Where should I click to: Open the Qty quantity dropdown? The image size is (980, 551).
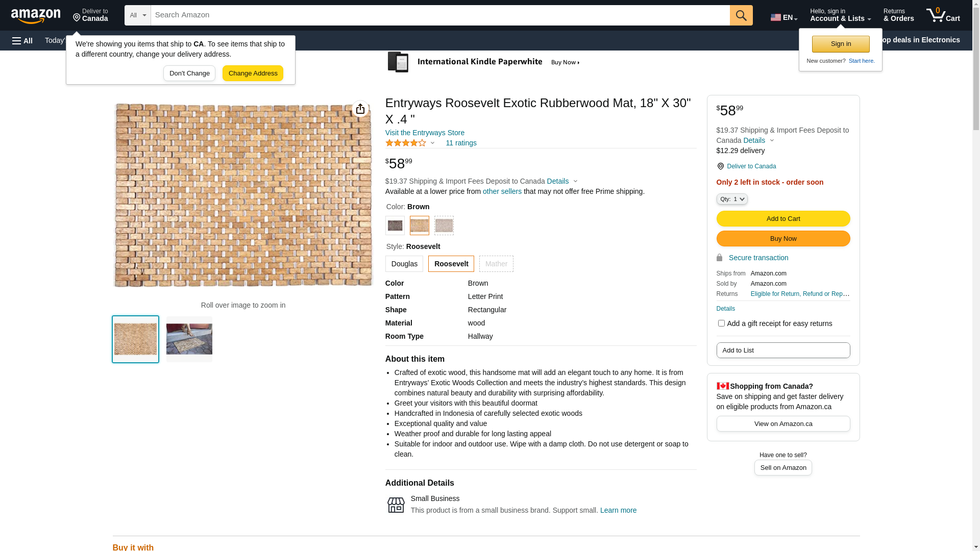[x=732, y=199]
